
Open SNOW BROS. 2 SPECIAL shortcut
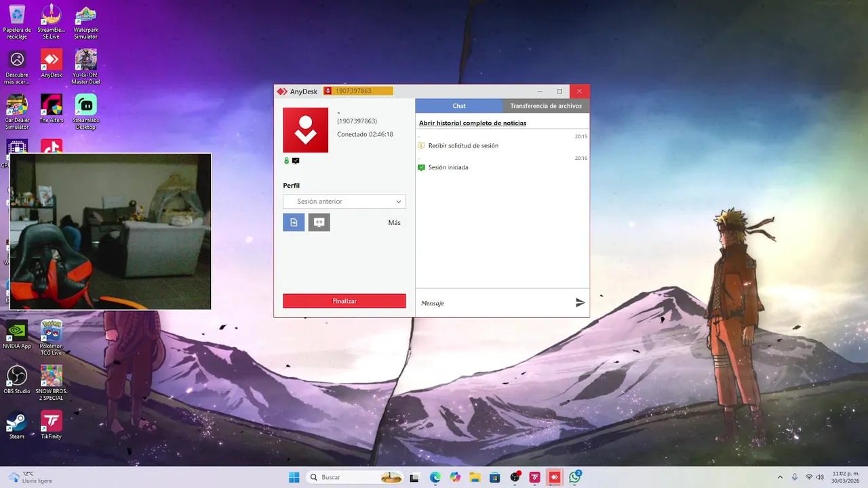click(x=52, y=383)
